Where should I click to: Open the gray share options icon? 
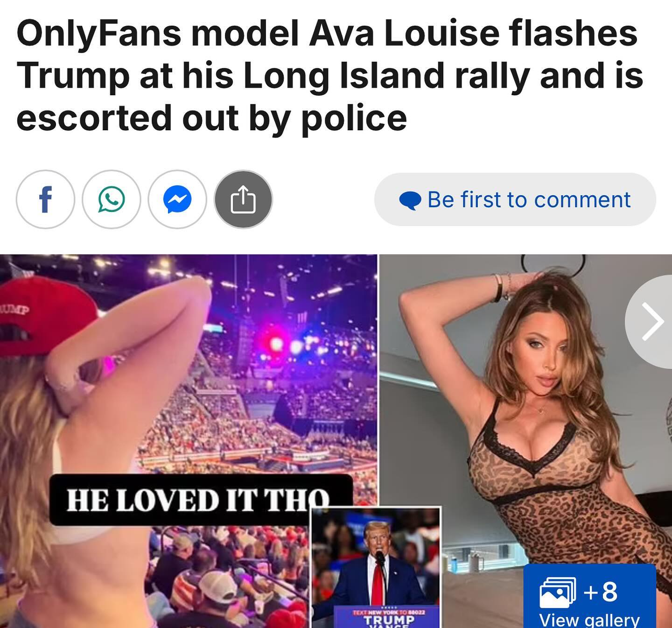243,199
